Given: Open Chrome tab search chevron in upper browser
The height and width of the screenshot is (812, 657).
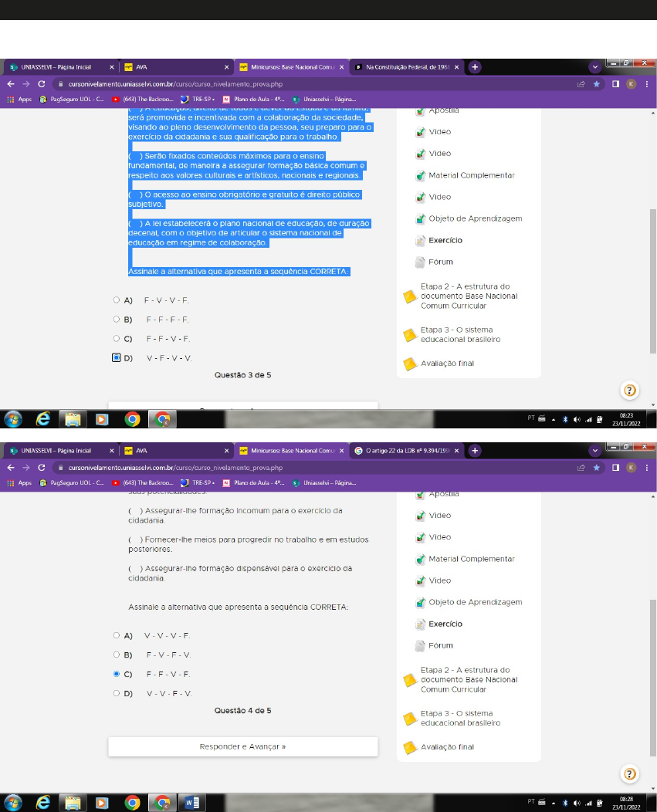Looking at the screenshot, I should tap(595, 67).
